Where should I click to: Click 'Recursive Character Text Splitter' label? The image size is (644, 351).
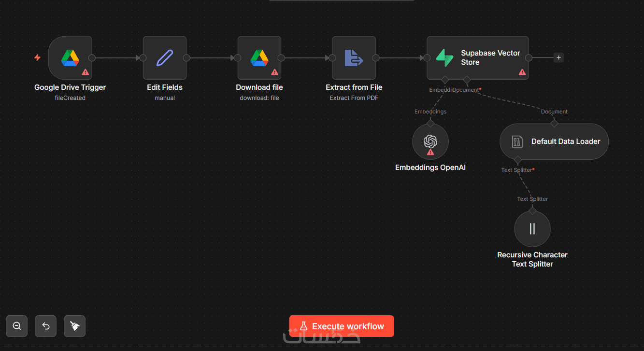(x=532, y=259)
